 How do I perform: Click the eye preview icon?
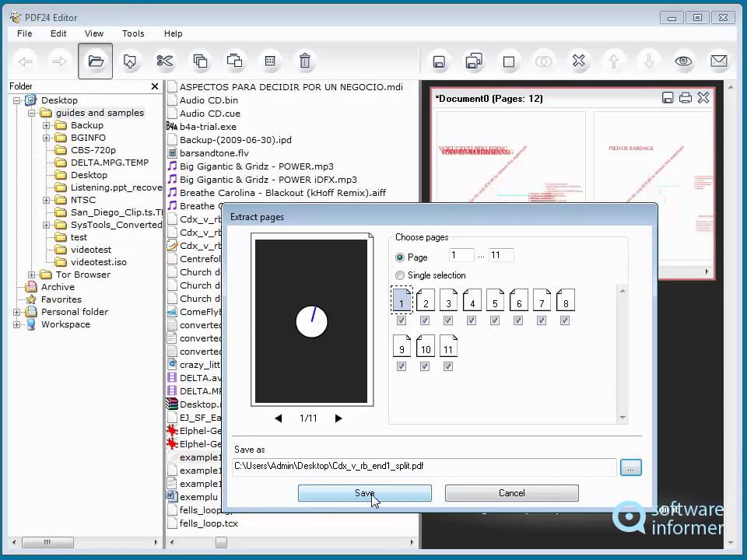pos(684,61)
